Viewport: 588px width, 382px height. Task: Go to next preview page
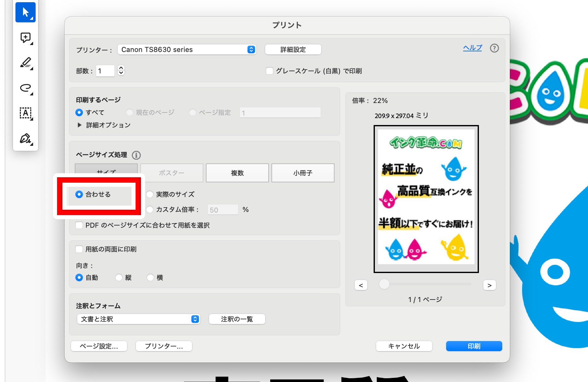(x=489, y=285)
